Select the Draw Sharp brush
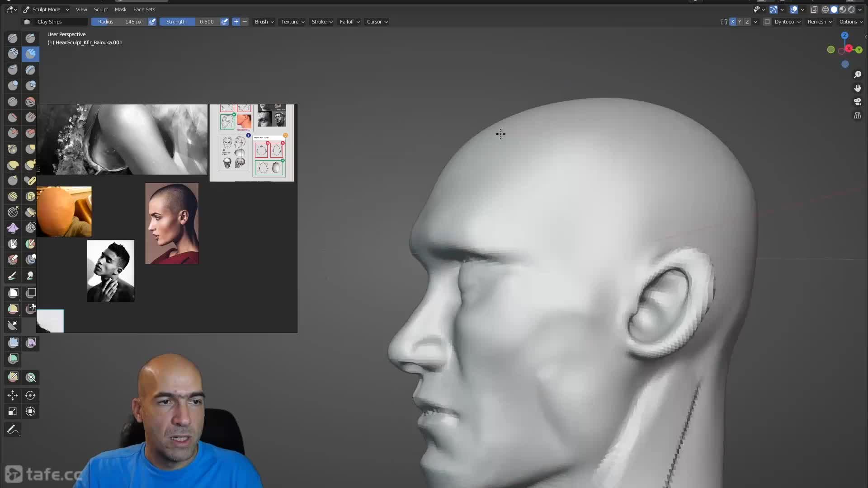The width and height of the screenshot is (868, 488). [30, 38]
